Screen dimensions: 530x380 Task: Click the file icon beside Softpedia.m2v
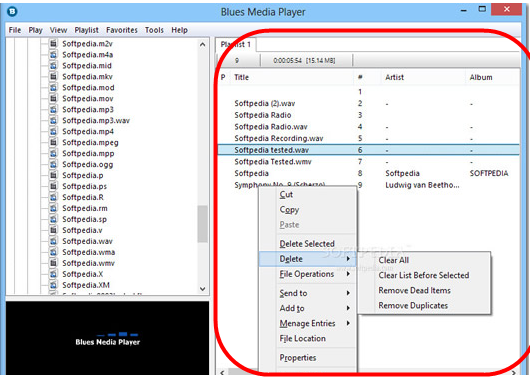(53, 44)
